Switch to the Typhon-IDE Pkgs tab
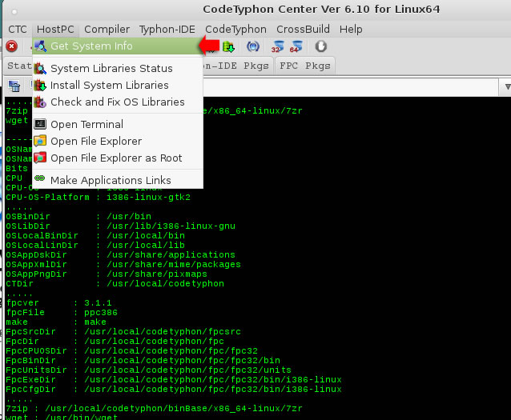Screen dimensions: 511x420 coord(236,66)
